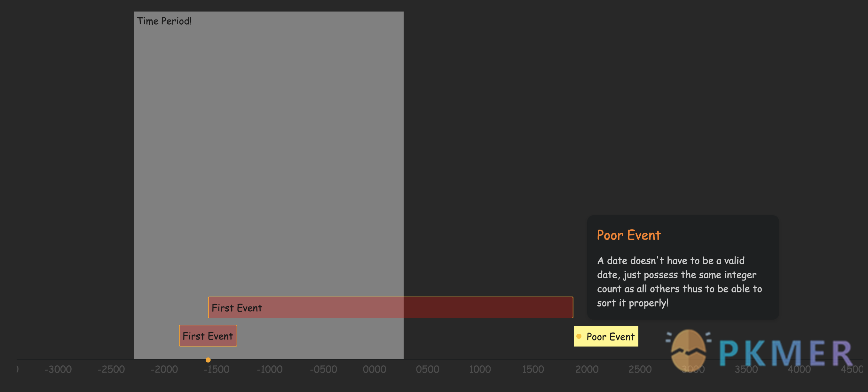Click the orange dot on the timeline axis
868x392 pixels.
click(208, 360)
